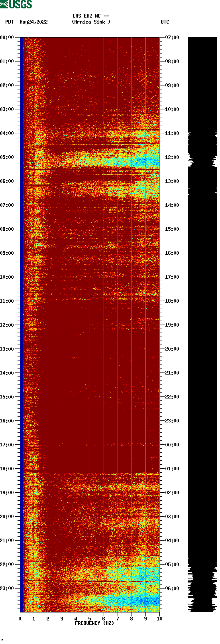Click the 00:00 PDT time label
Viewport: 220px width, 644px height.
7,38
